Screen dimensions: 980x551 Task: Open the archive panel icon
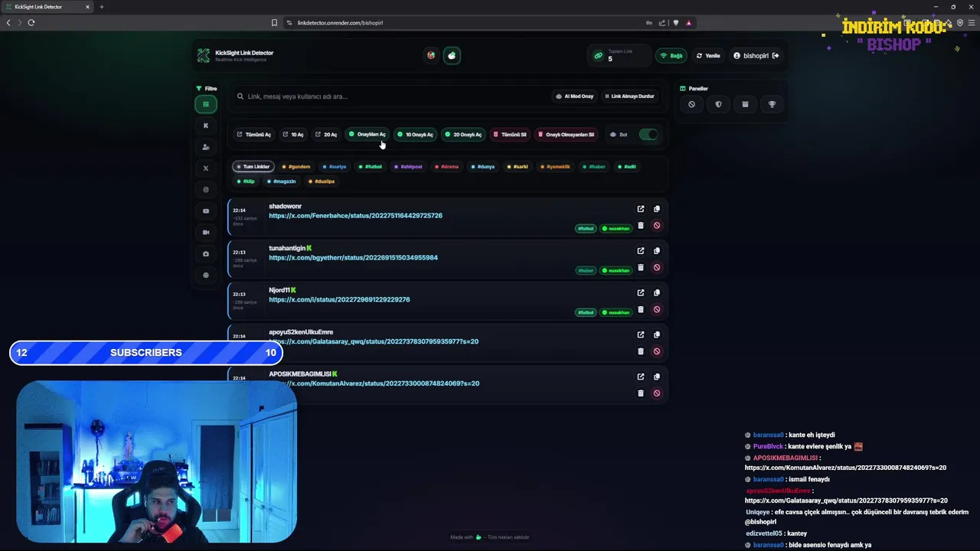point(745,104)
